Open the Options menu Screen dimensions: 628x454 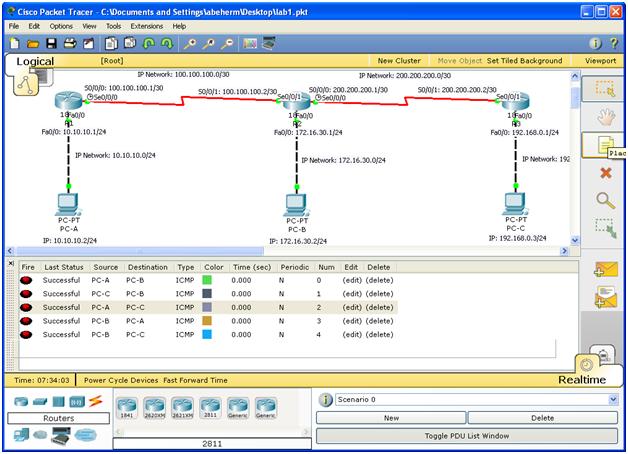pyautogui.click(x=61, y=26)
